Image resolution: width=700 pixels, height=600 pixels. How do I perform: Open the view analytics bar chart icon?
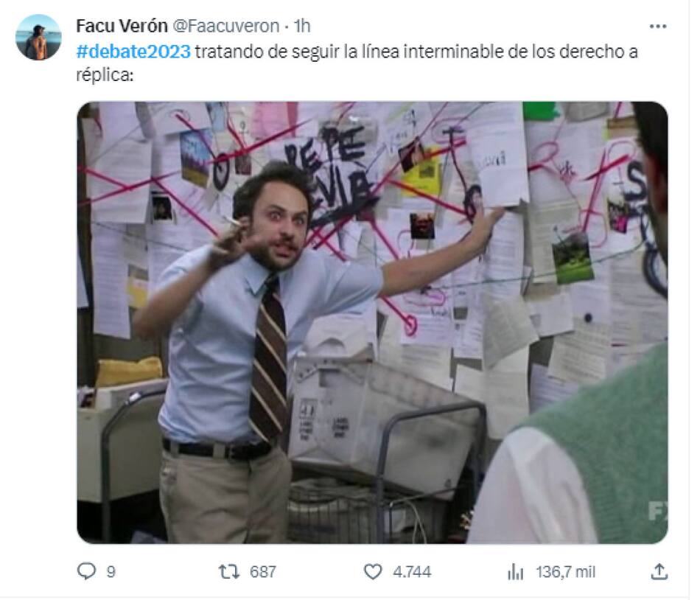(x=516, y=571)
